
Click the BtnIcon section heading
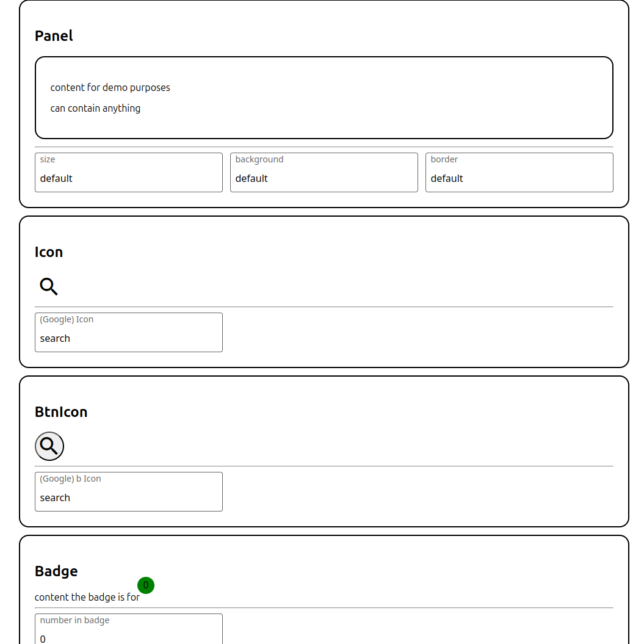(x=61, y=412)
